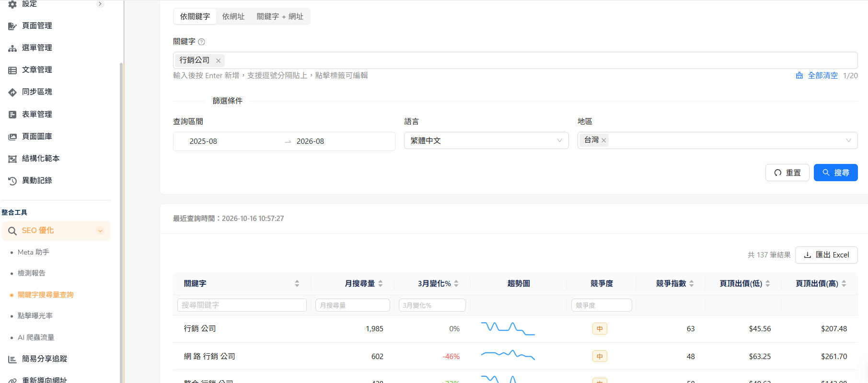Sort by 頁頂出價(低) column
This screenshot has width=868, height=383.
click(x=768, y=283)
